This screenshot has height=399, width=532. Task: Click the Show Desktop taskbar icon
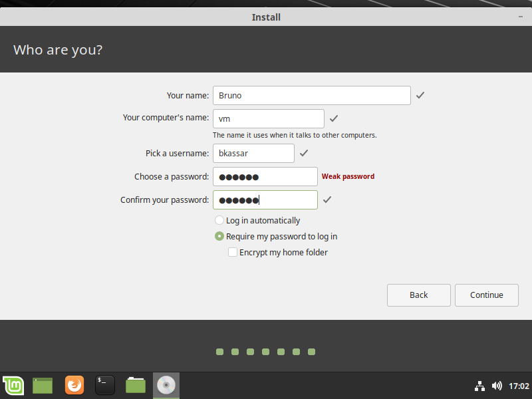(x=43, y=386)
